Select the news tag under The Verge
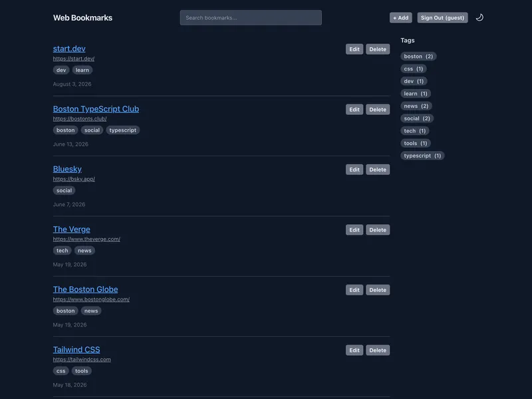 coord(84,251)
